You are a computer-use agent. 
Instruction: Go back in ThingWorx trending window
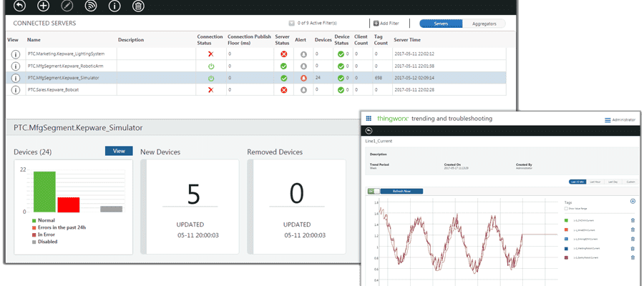coord(369,131)
